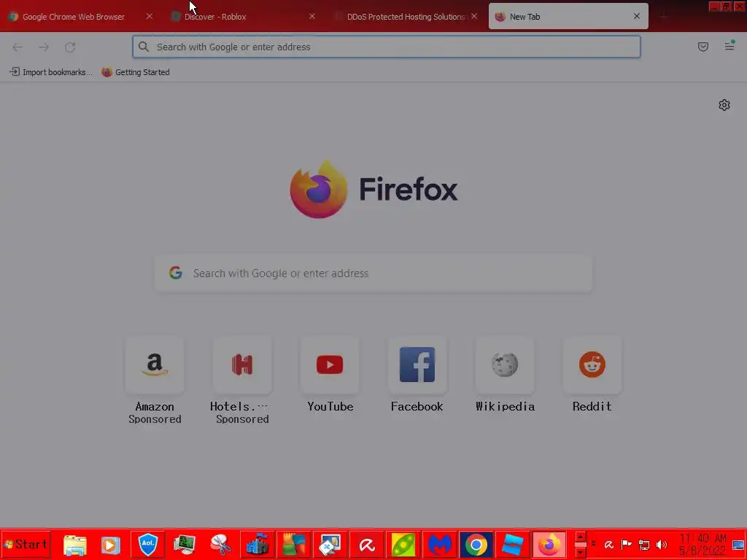Open the Windows Start menu
Viewport: 747px width, 560px height.
(x=26, y=544)
